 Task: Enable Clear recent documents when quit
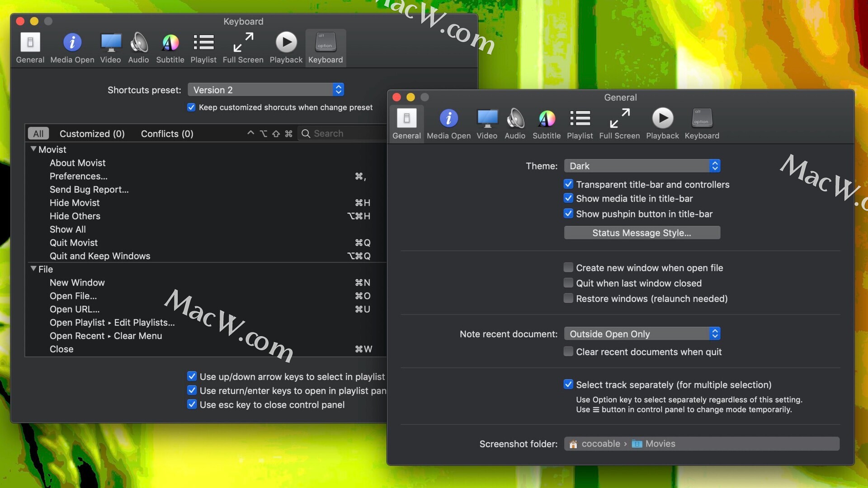(x=568, y=352)
